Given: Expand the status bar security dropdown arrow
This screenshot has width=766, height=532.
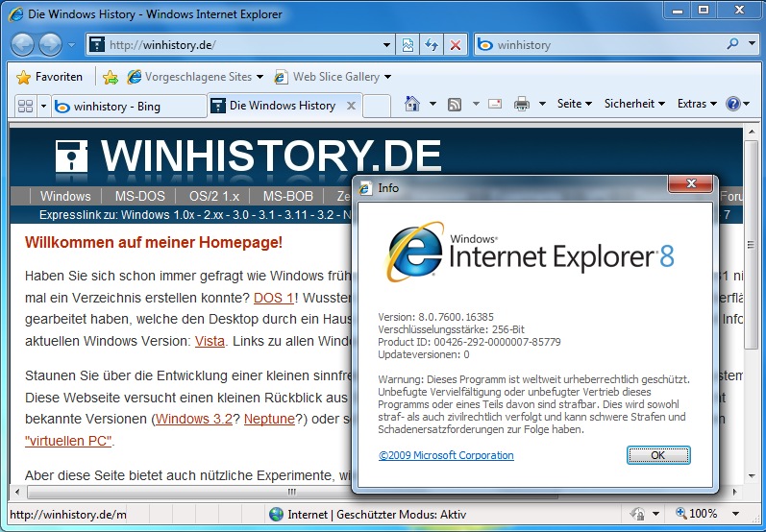Looking at the screenshot, I should 655,514.
